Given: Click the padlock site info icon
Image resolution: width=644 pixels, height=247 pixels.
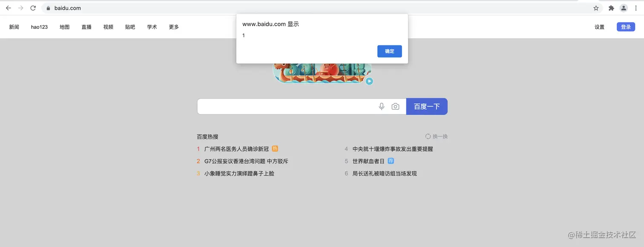Looking at the screenshot, I should tap(48, 8).
